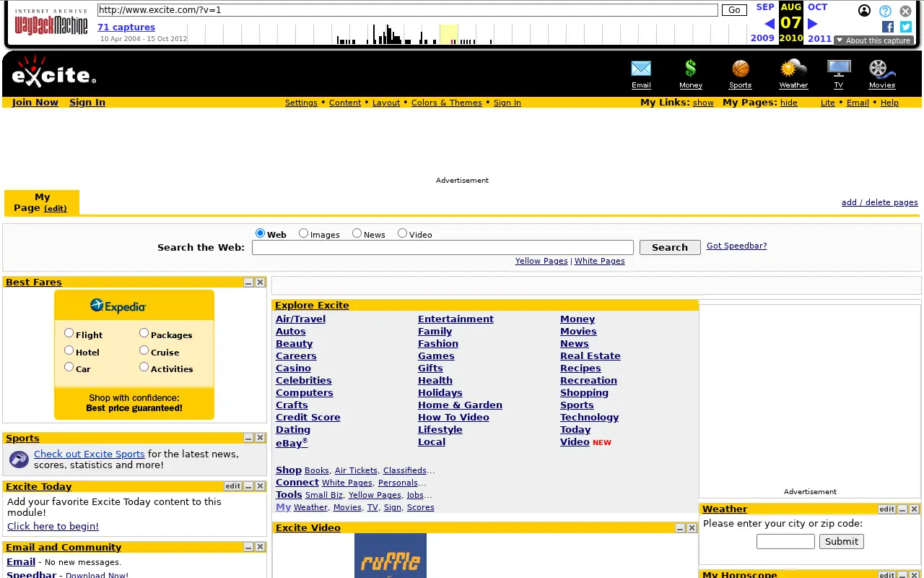Open the Wayback help question icon
The image size is (924, 578).
pyautogui.click(x=885, y=11)
